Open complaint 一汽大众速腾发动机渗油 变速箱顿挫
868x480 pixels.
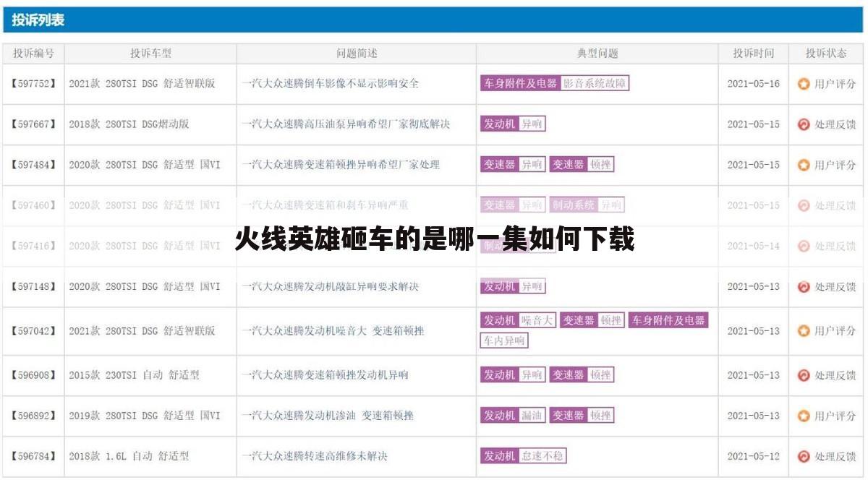pos(328,416)
